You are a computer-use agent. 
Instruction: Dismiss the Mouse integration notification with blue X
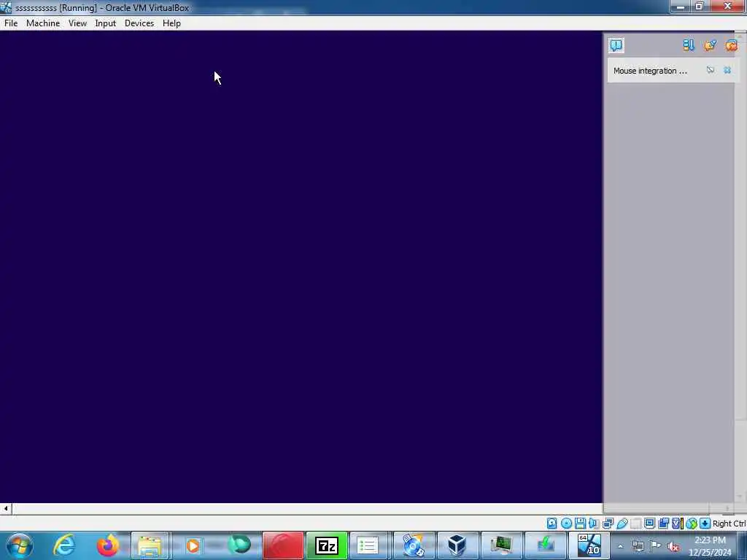tap(727, 71)
